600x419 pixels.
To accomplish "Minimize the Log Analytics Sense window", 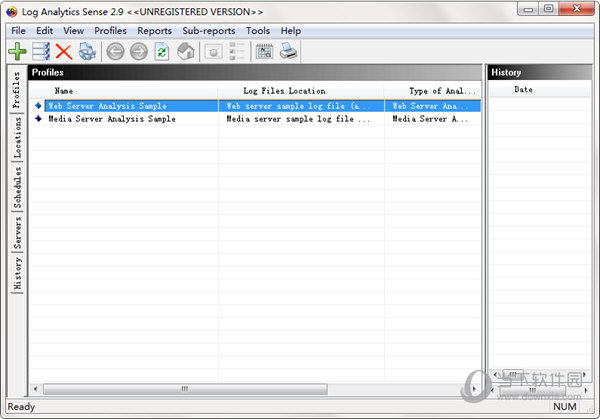I will pos(528,9).
